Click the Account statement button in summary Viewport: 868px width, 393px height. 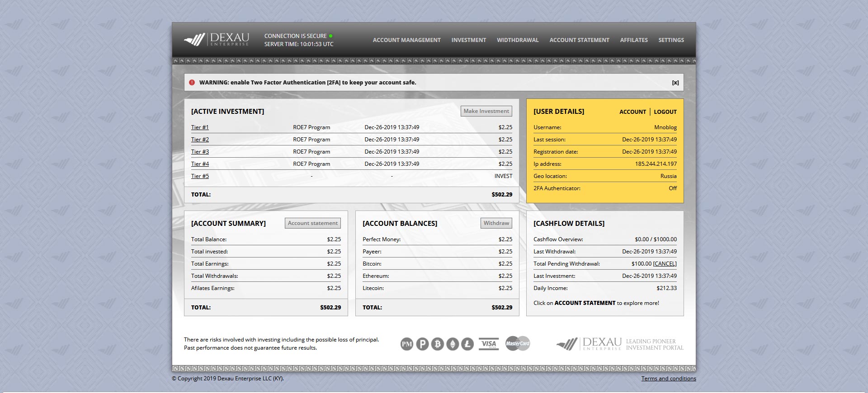313,223
